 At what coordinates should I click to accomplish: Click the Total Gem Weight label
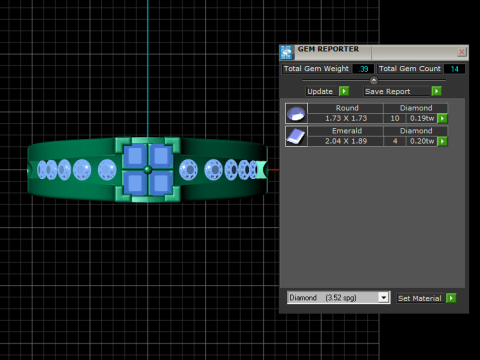[316, 69]
